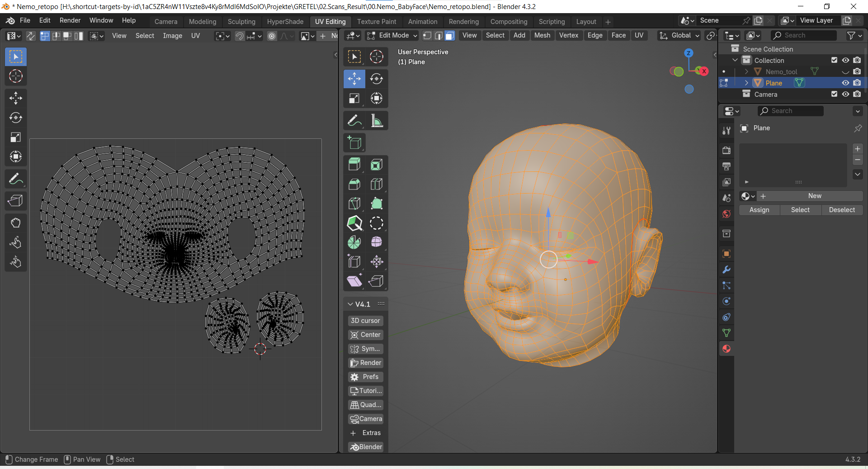Switch to face select mode

coord(450,36)
